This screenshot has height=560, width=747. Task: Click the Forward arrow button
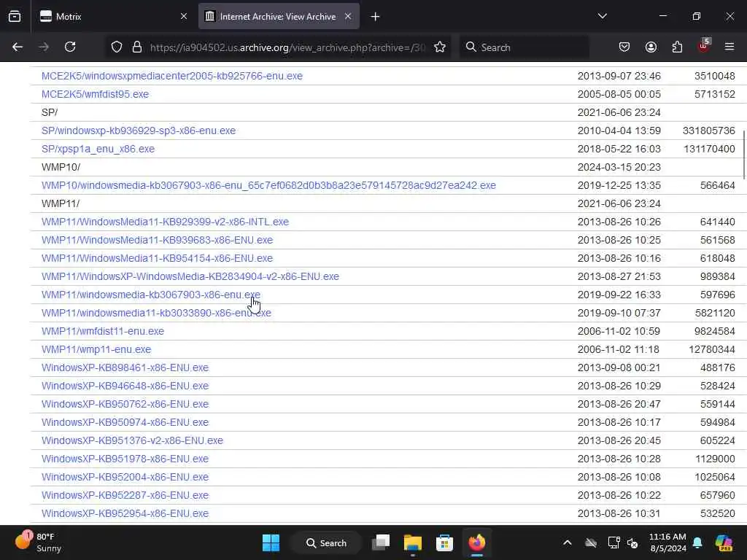(x=44, y=47)
